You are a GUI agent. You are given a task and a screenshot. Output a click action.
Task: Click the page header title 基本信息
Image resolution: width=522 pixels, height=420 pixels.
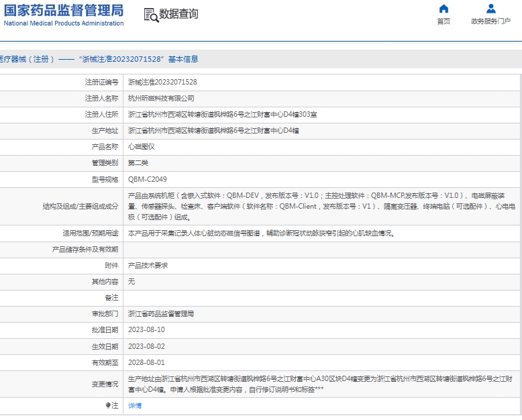(x=183, y=59)
